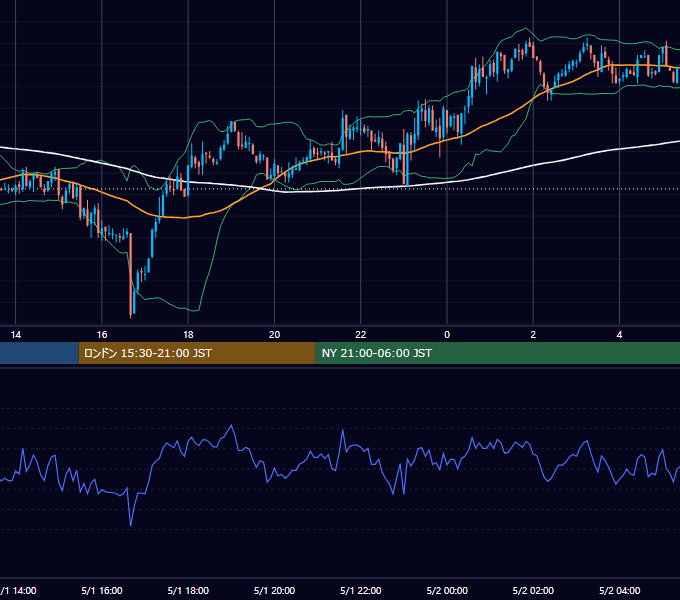Click the 14 hour label on price chart axis
Screen dimensions: 680x600
pyautogui.click(x=16, y=335)
